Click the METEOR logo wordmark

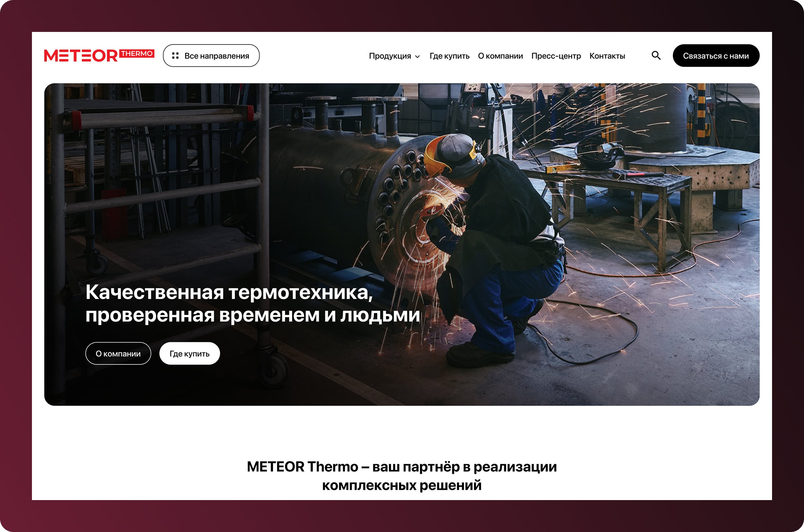(81, 56)
